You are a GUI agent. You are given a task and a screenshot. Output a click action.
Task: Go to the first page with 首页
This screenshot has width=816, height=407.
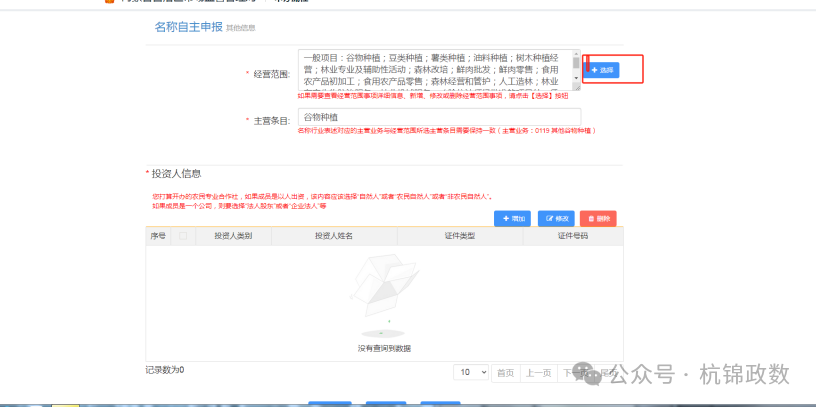506,373
